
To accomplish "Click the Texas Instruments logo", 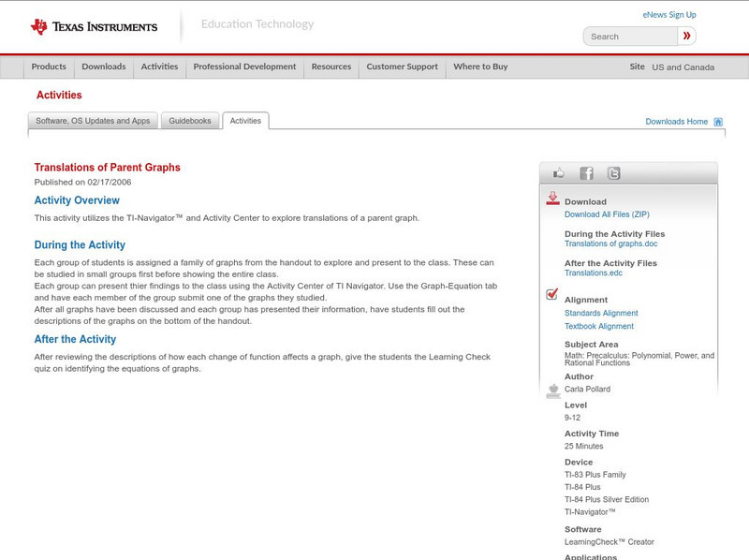I will click(x=94, y=27).
